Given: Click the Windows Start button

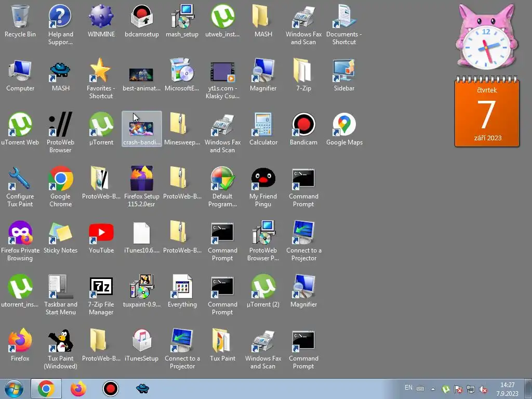Looking at the screenshot, I should (14, 389).
